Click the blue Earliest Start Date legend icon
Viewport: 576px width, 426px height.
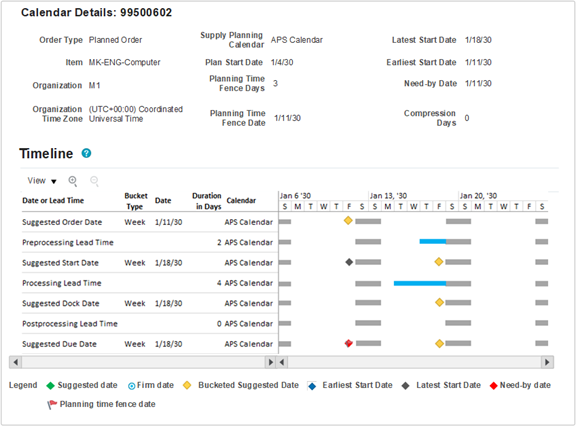tap(312, 386)
